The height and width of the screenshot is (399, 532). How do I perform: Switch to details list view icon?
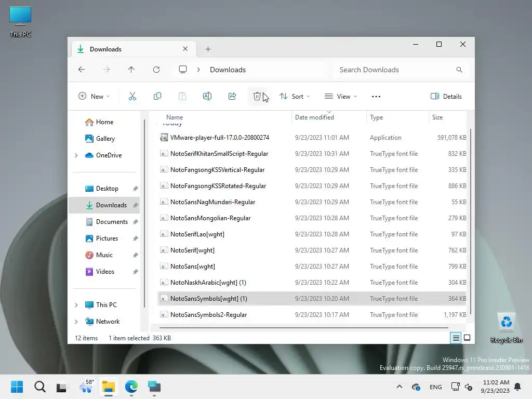coord(456,338)
